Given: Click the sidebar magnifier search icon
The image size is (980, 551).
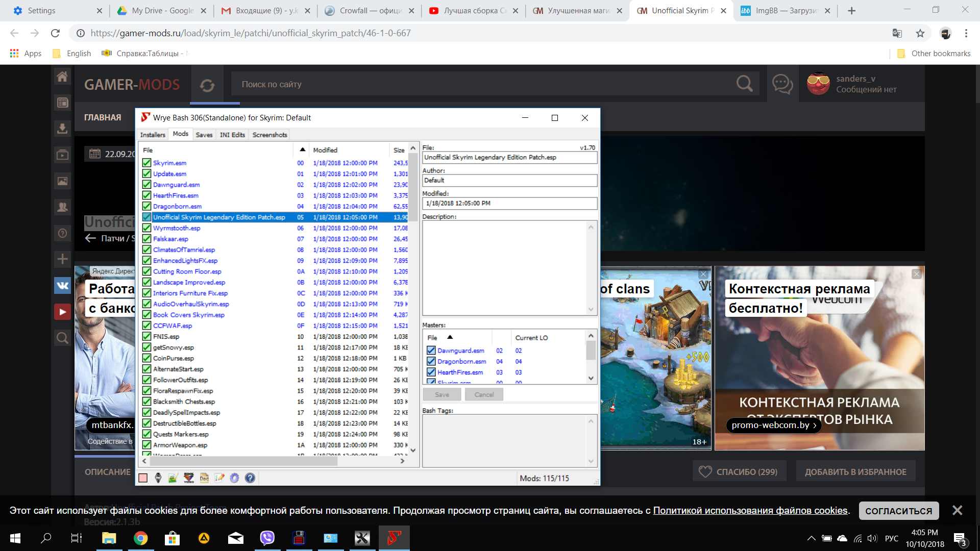Looking at the screenshot, I should click(62, 338).
